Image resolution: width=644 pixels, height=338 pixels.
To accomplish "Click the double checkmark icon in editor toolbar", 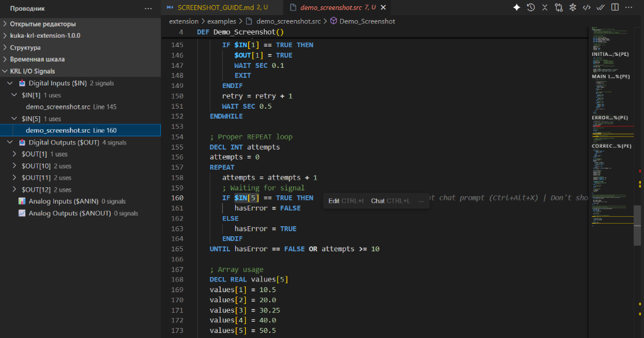I will (x=601, y=8).
